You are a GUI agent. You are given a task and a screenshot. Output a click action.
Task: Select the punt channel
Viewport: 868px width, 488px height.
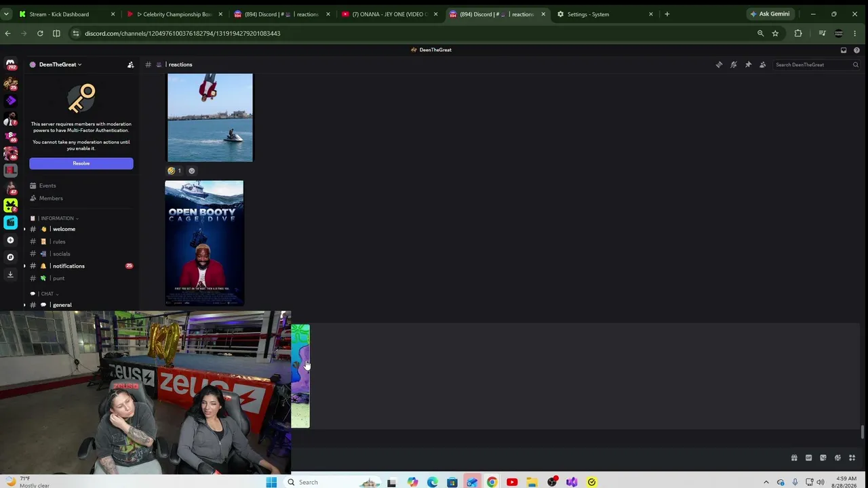pyautogui.click(x=81, y=278)
